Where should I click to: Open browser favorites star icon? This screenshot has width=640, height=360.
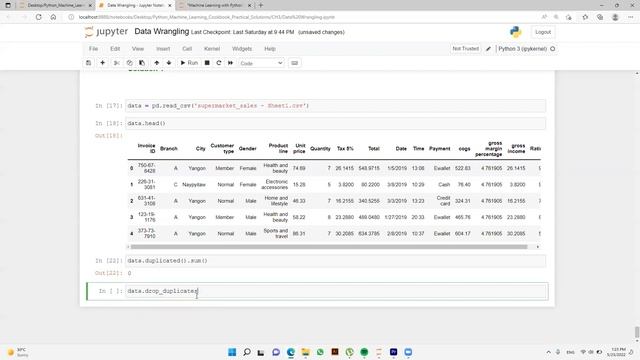[585, 17]
